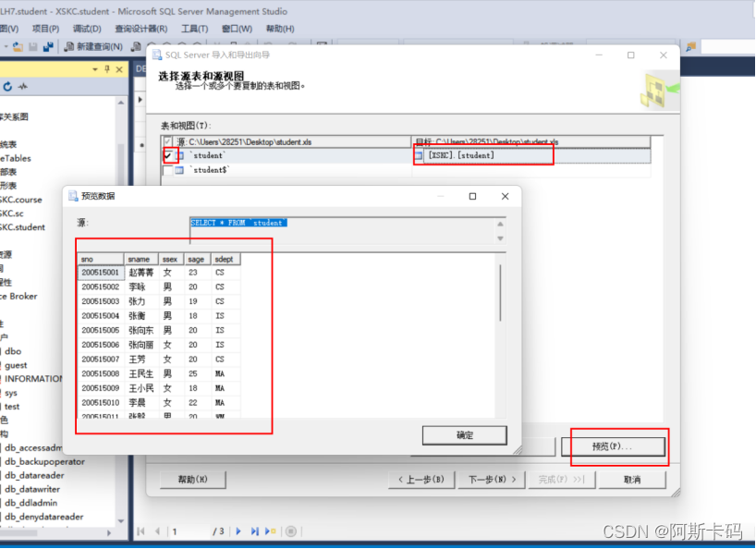Screen dimensions: 756x549
Task: Click the Object Explorer horizontal scrollbar thumb
Action: pyautogui.click(x=18, y=533)
